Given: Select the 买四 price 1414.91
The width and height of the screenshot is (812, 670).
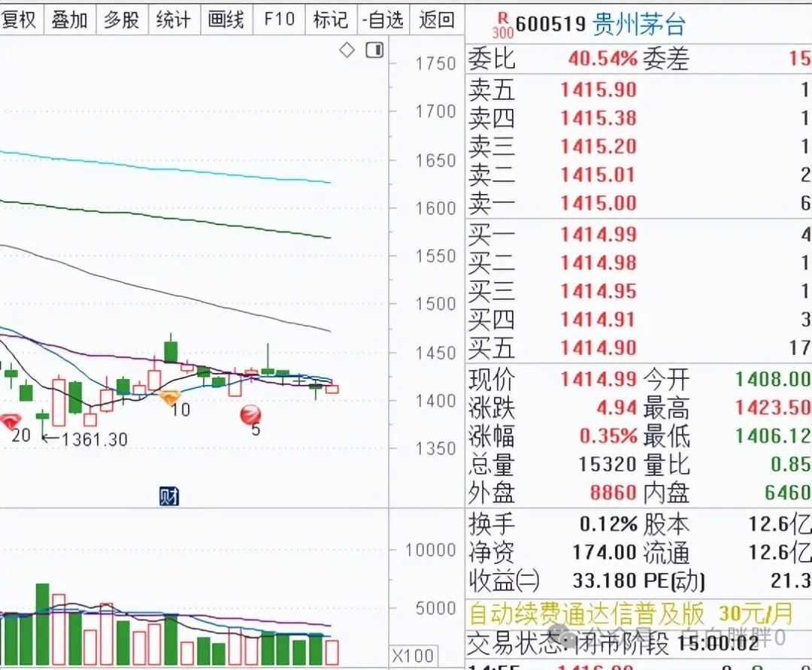Looking at the screenshot, I should [x=598, y=320].
